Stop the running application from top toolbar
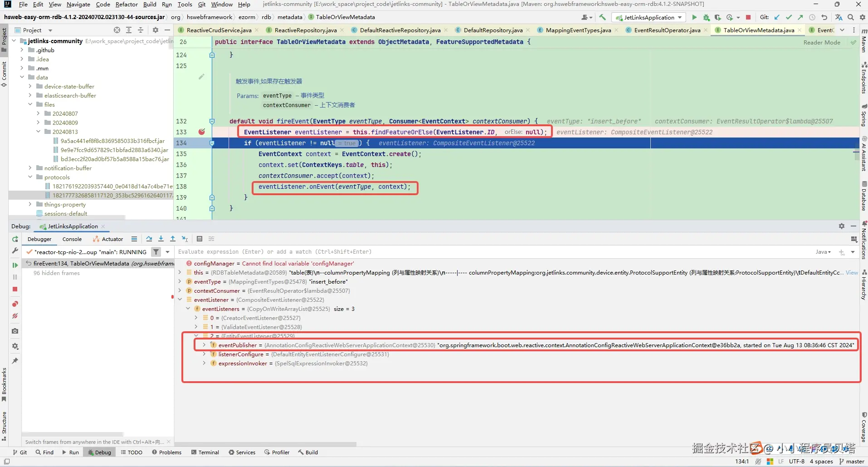Screen dimensions: 868x467 [748, 17]
